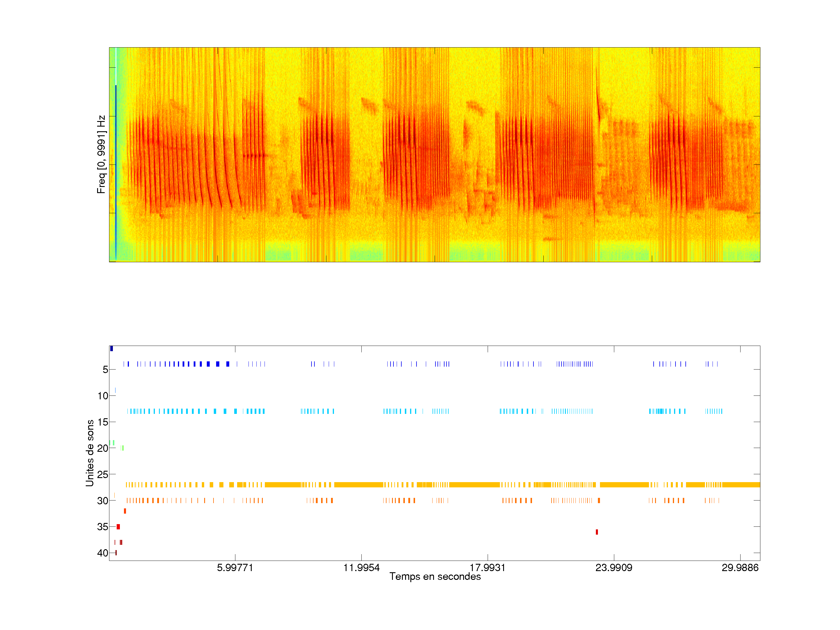Screen dimensions: 840x630
Task: Click the 'Unites de sons' y-axis label
Action: (90, 453)
